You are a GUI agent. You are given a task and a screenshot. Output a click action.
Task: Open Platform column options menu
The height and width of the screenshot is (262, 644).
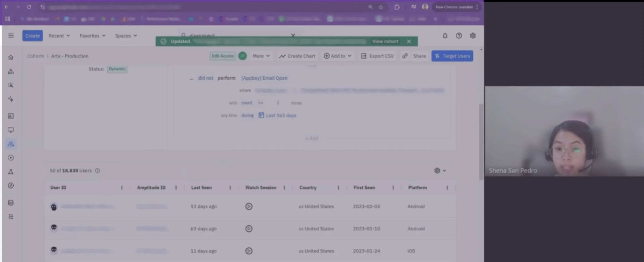pyautogui.click(x=447, y=188)
